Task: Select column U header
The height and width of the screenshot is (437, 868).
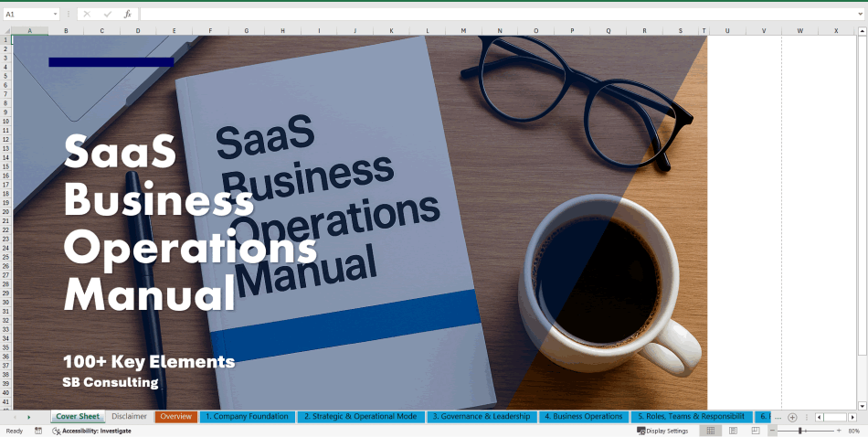Action: (727, 30)
